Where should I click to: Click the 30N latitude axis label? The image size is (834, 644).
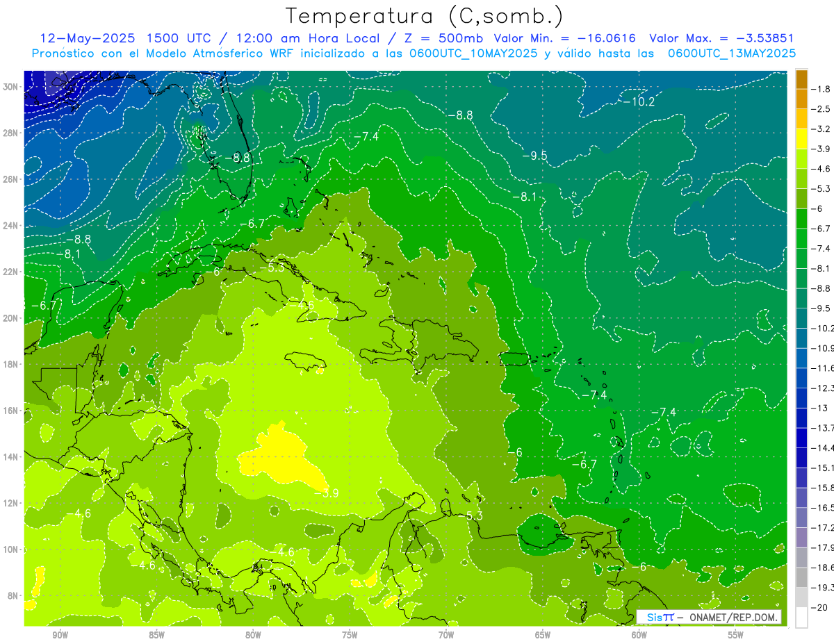(x=11, y=86)
